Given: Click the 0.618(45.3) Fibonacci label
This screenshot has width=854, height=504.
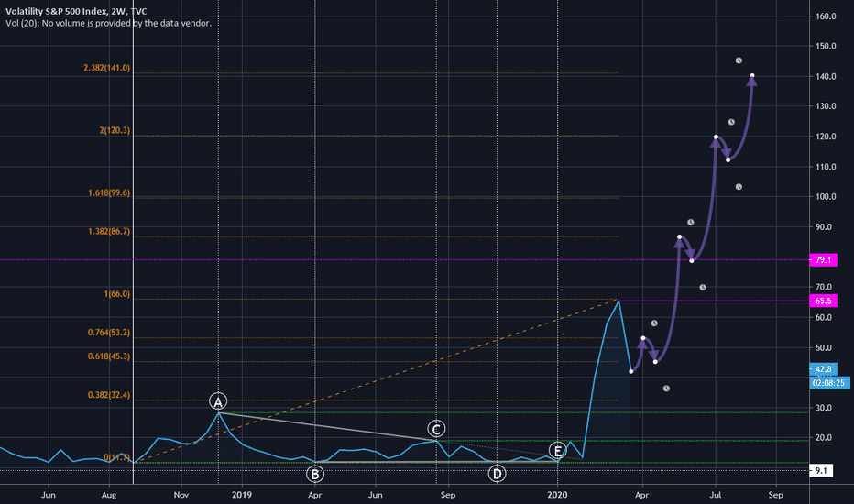Looking at the screenshot, I should click(x=109, y=356).
